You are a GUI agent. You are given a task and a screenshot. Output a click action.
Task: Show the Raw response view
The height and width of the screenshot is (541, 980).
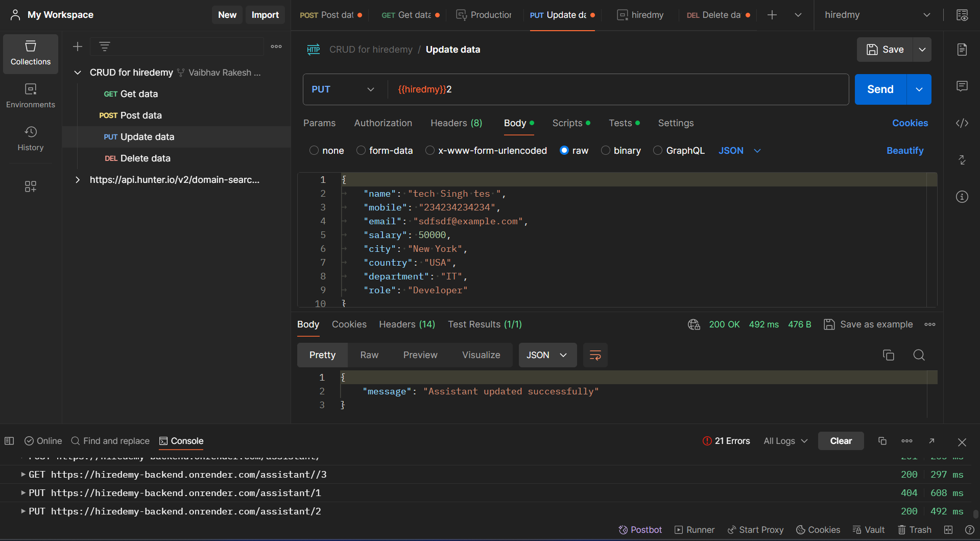(369, 355)
